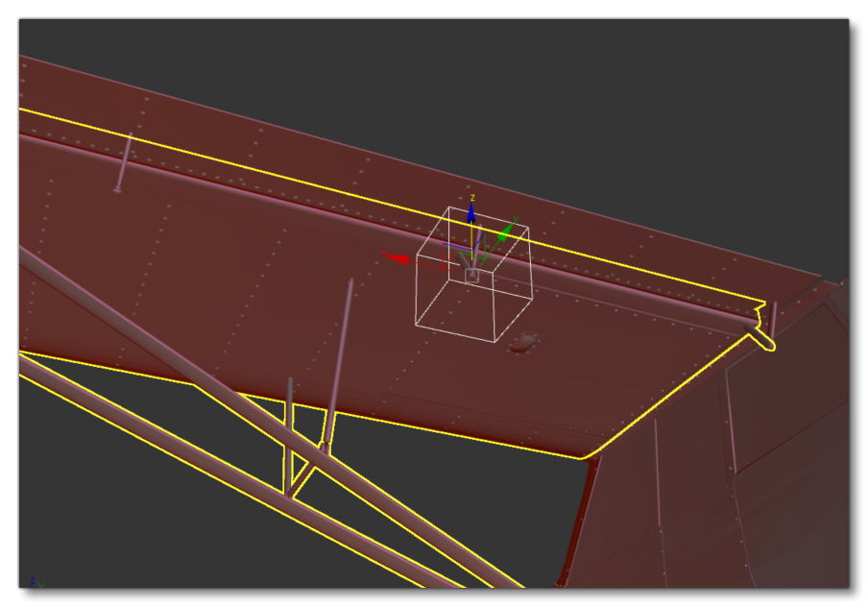The height and width of the screenshot is (607, 868).
Task: Select the red X-axis arrow of the gizmo
Action: [x=399, y=258]
